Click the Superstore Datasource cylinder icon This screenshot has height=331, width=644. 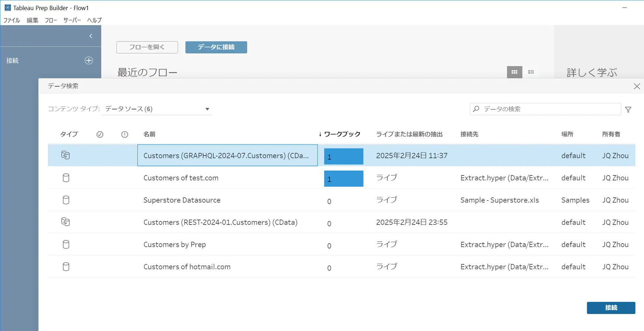coord(66,200)
